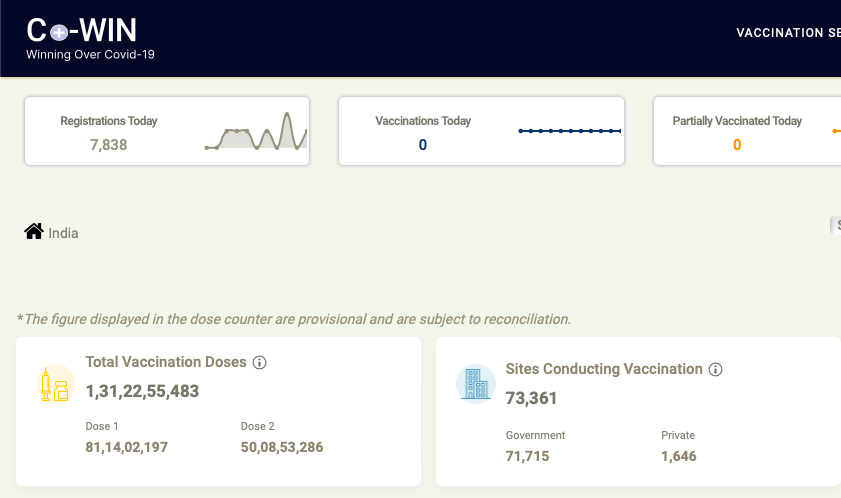The height and width of the screenshot is (498, 841).
Task: Click the Dose 2 count 50,08,53,286
Action: 282,447
